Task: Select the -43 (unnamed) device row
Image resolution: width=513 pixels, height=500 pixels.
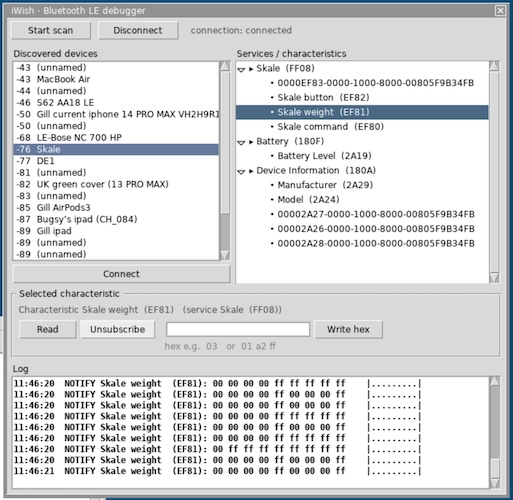Action: 116,68
